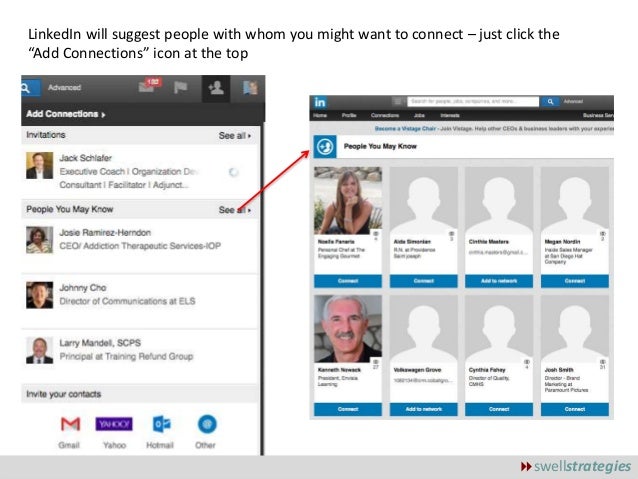Click Noelle Fanaris's card photo

pos(348,200)
